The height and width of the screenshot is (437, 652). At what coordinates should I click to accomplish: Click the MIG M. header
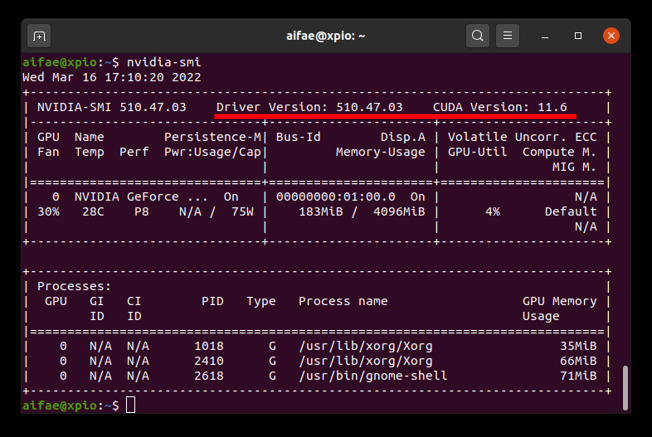point(574,167)
